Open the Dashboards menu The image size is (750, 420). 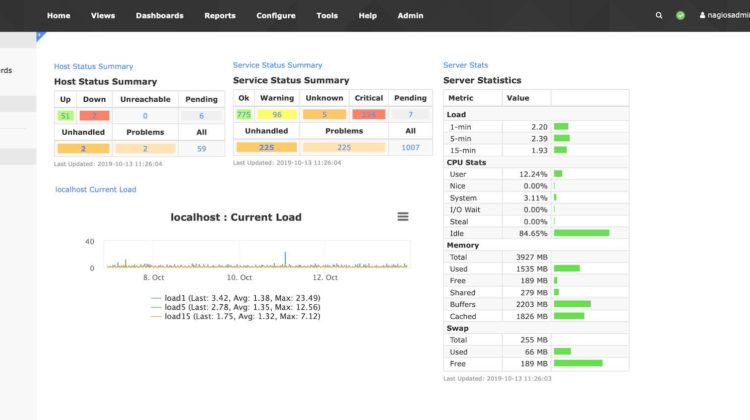(159, 16)
